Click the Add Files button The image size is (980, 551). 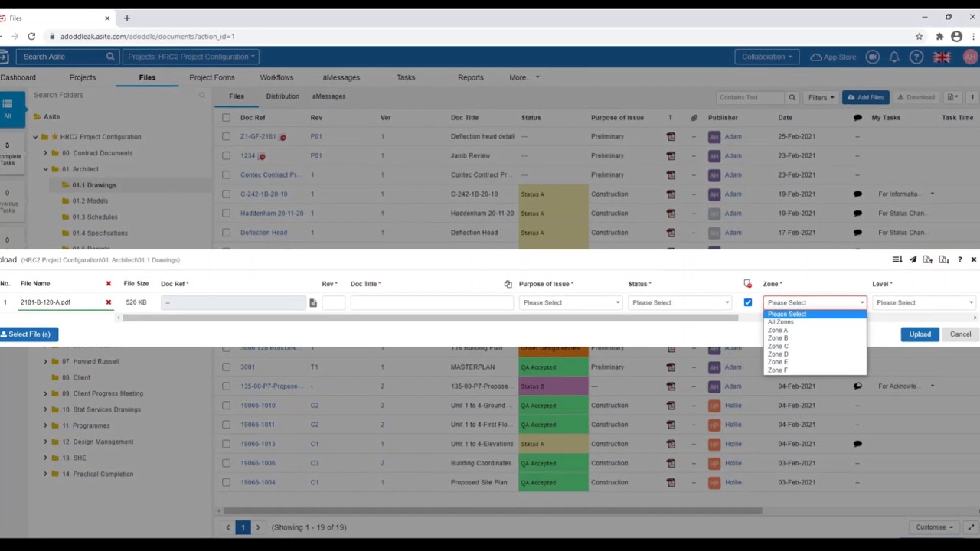tap(865, 98)
